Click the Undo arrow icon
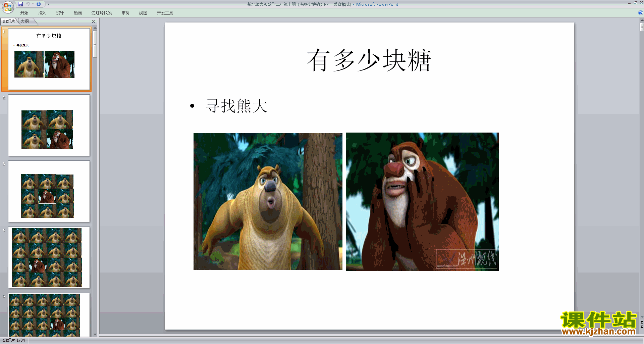The height and width of the screenshot is (344, 644). tap(28, 4)
